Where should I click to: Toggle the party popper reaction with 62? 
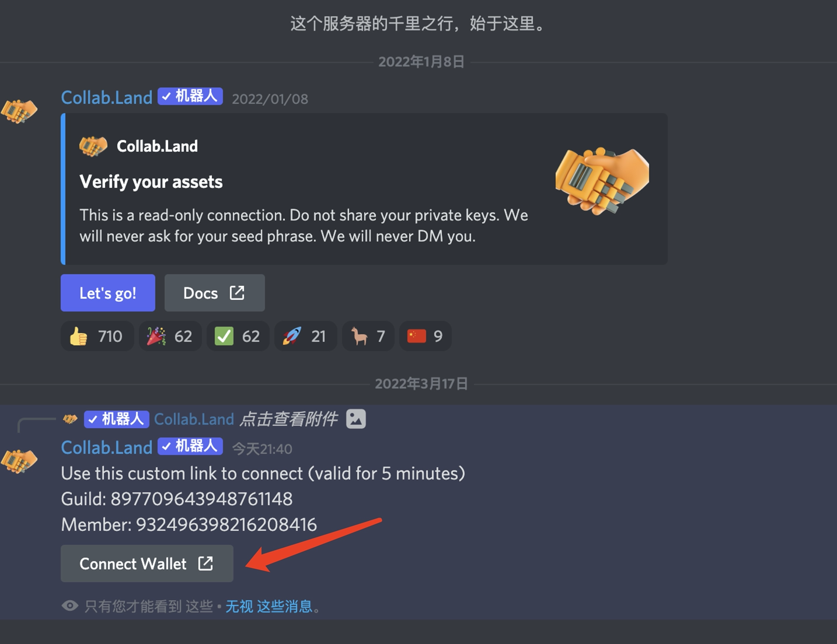click(x=170, y=336)
